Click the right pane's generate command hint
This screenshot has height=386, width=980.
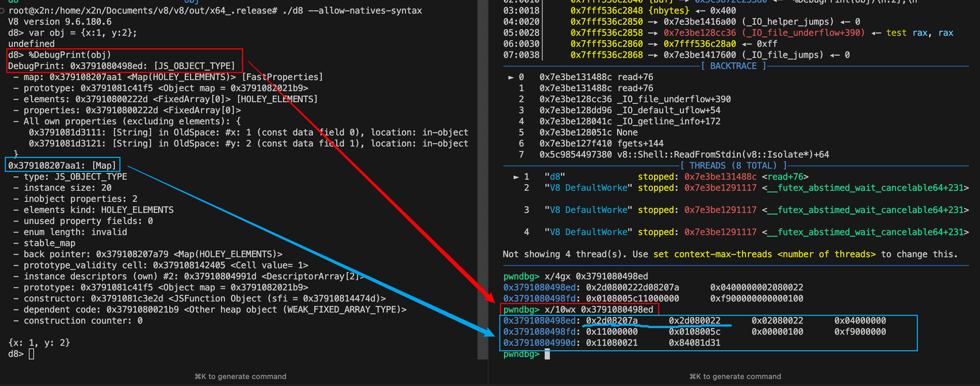735,376
